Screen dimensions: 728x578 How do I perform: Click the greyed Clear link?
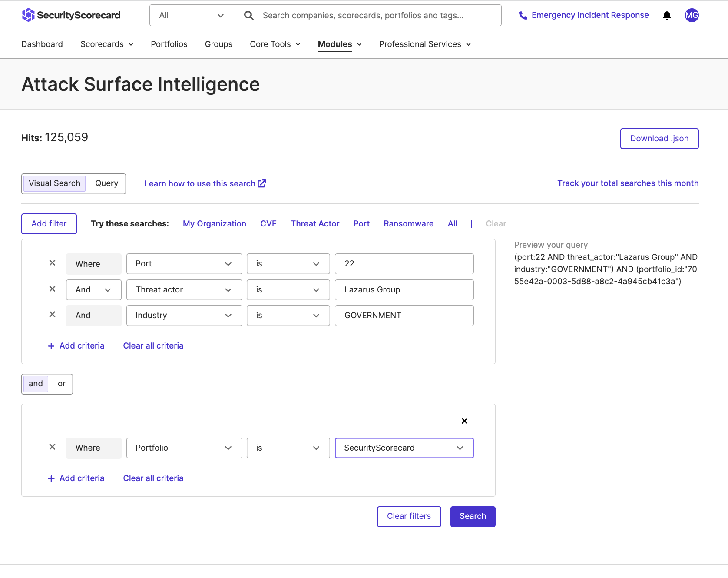[496, 224]
